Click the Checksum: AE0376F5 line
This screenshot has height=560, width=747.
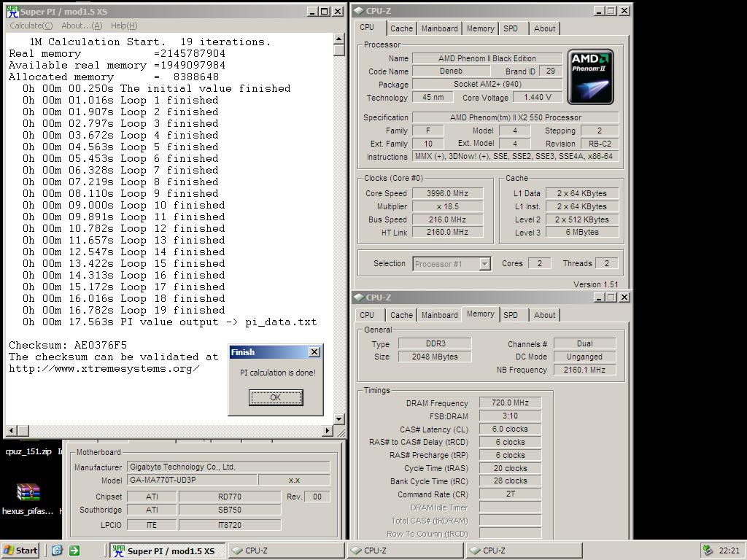[x=68, y=345]
